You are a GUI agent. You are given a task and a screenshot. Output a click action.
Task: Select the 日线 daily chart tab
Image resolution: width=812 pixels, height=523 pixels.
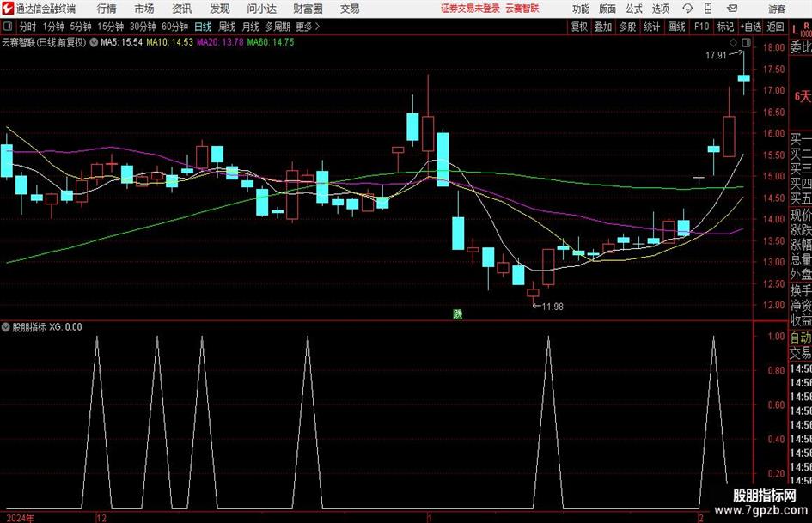click(203, 27)
